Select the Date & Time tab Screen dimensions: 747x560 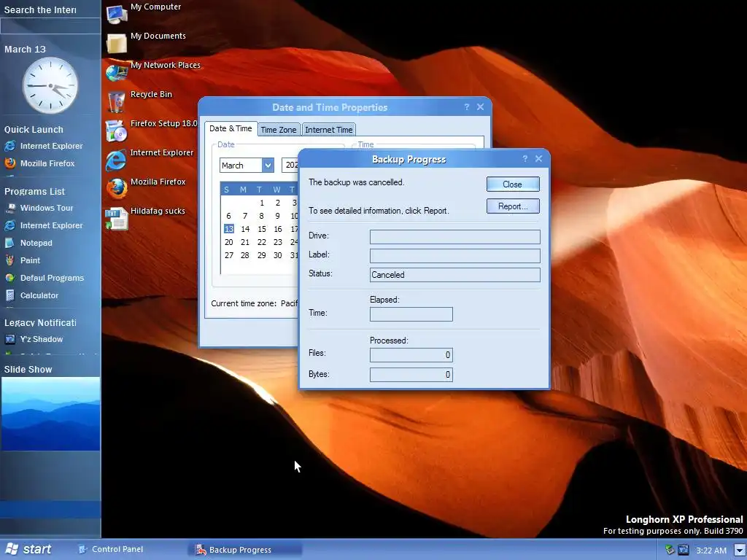(x=231, y=128)
